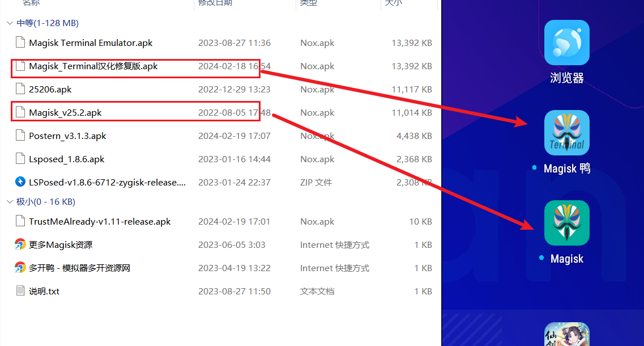Viewport: 644px width, 346px height.
Task: Click the date 2023-01-24 22:37
Action: [x=234, y=182]
